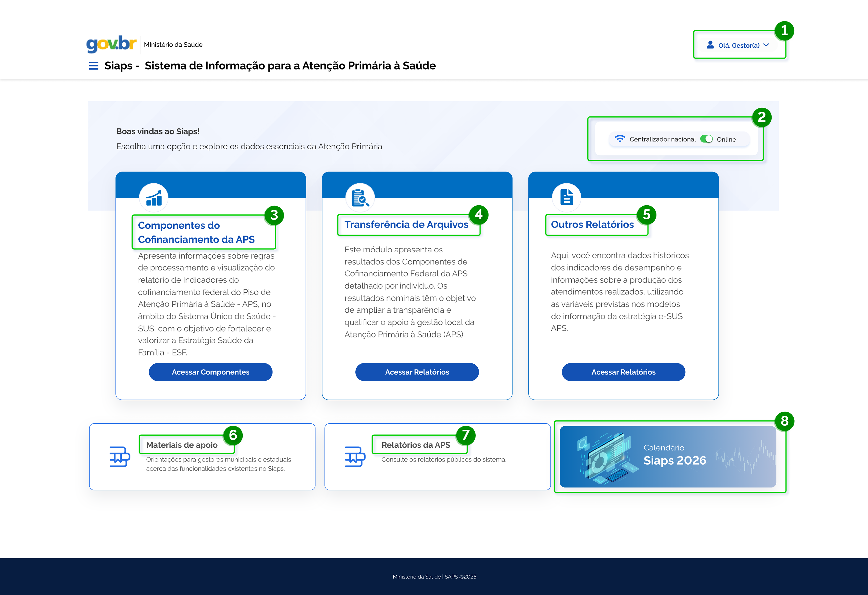Open the Relatórios da APS card
Image resolution: width=868 pixels, height=595 pixels.
click(437, 457)
